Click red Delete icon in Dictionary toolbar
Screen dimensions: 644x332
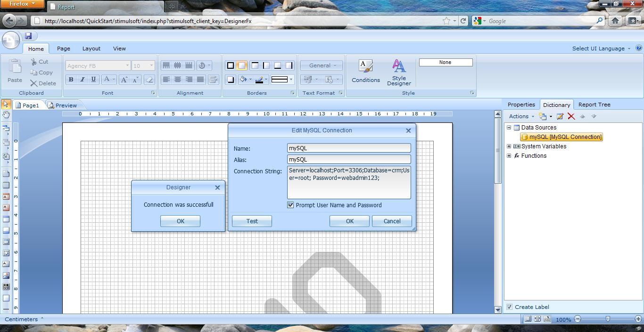tap(571, 116)
